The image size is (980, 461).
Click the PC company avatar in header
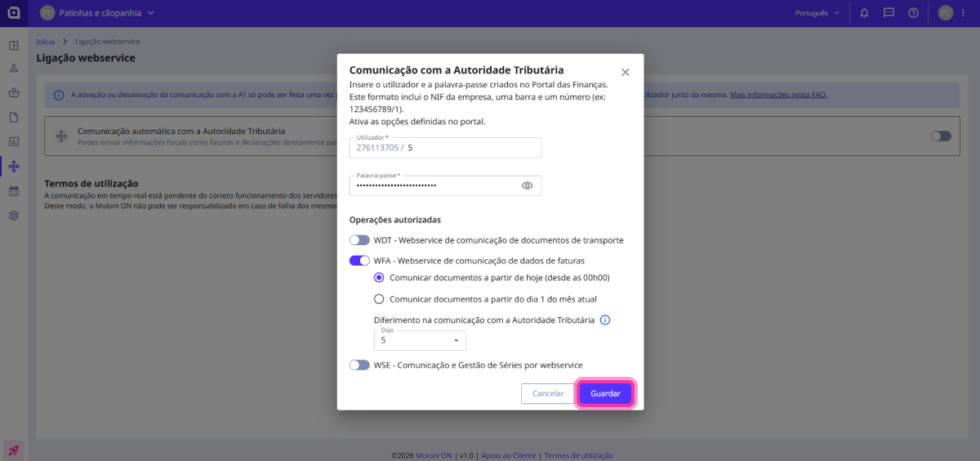point(47,13)
